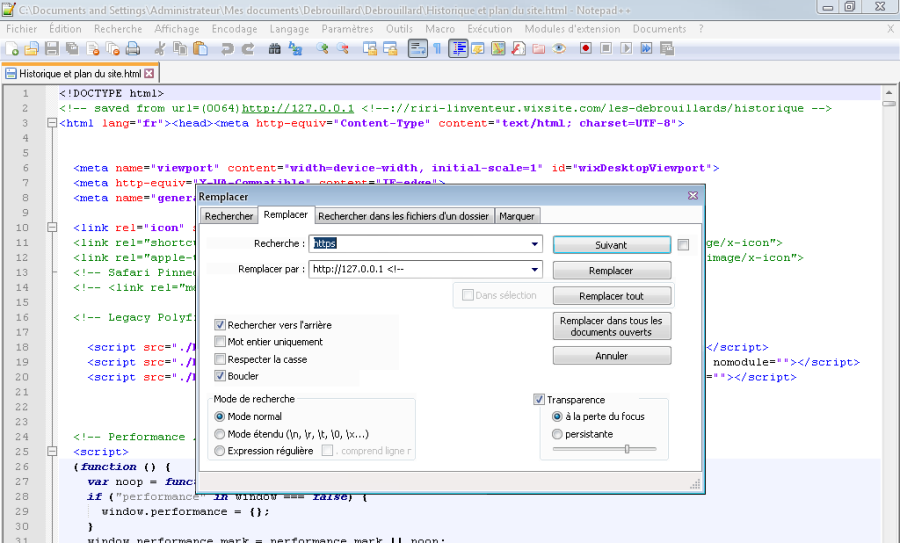Select persistante transparency radio button
Screen dimensions: 900x543
click(x=557, y=434)
